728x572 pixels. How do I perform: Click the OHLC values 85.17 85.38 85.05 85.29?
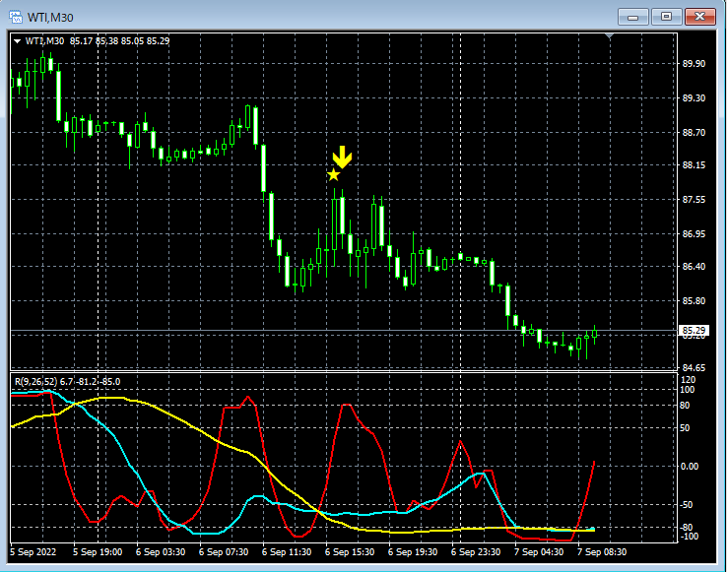point(120,40)
